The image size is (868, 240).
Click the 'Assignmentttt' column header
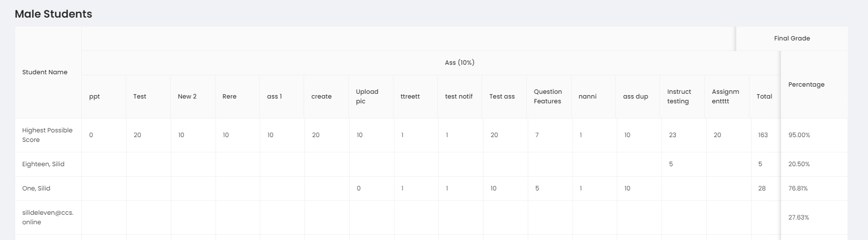[725, 97]
